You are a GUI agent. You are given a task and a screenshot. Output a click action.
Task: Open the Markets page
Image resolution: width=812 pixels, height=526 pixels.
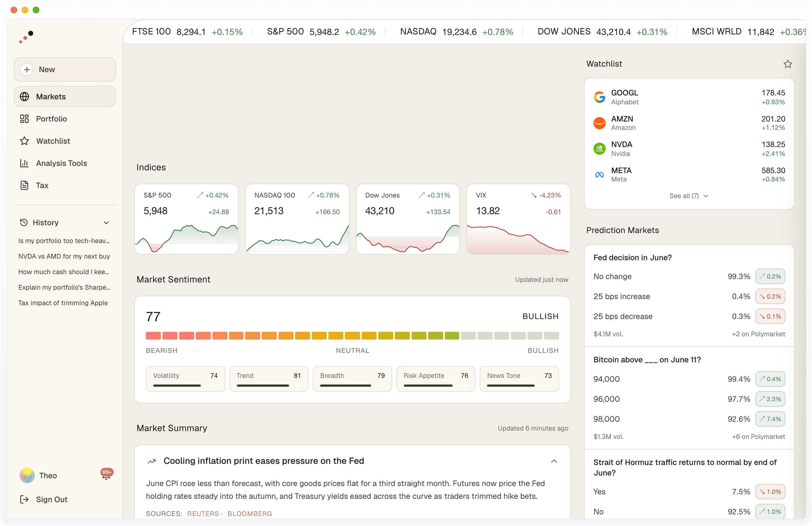point(65,97)
